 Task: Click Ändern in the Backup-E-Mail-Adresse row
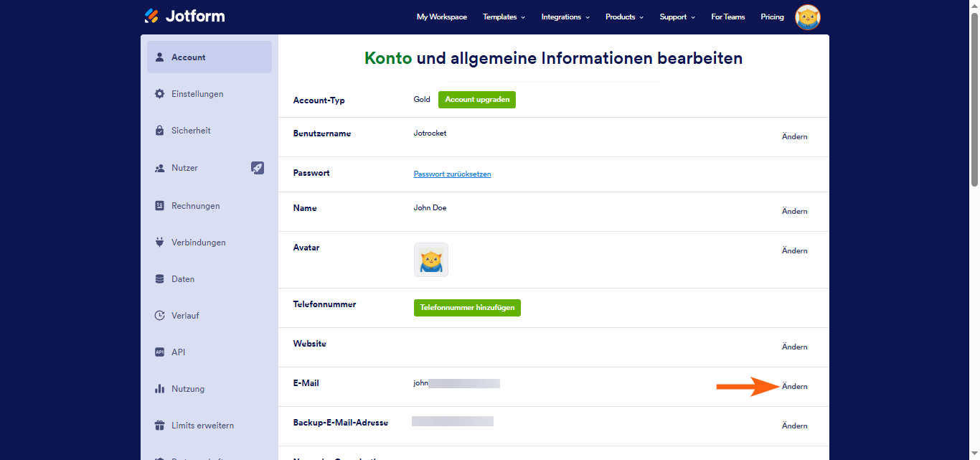(795, 426)
